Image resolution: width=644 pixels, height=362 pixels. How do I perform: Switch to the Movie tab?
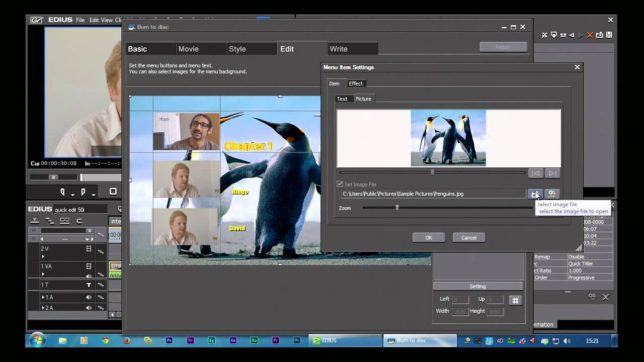201,49
